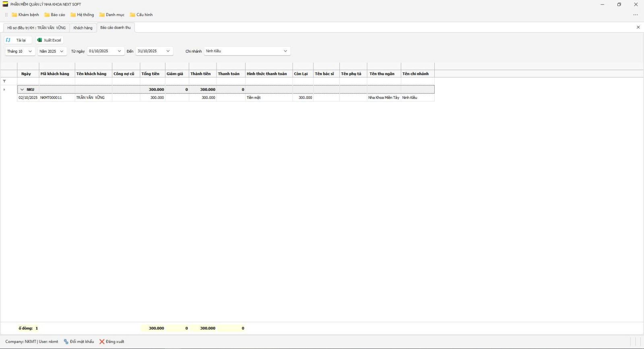Image resolution: width=644 pixels, height=349 pixels.
Task: Open the Năm 2025 year dropdown
Action: pyautogui.click(x=62, y=51)
